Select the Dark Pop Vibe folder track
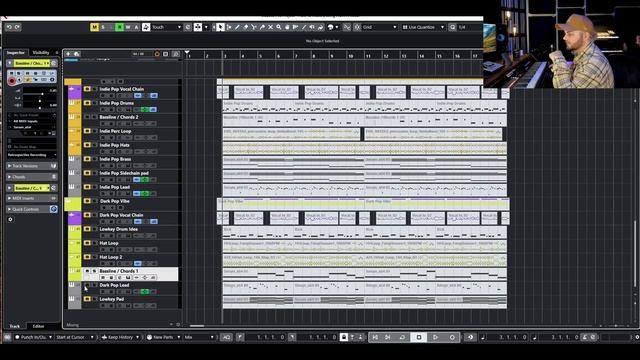 point(115,201)
